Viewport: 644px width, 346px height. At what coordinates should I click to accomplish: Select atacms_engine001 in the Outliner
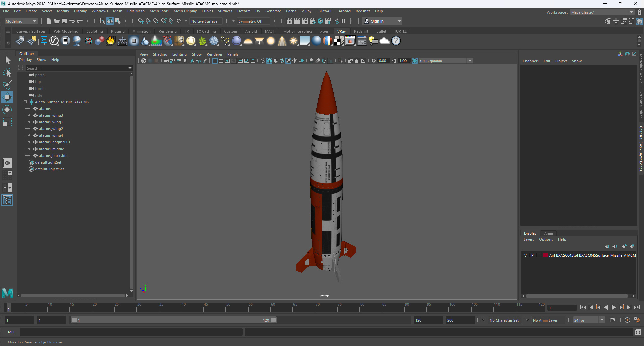pos(54,142)
